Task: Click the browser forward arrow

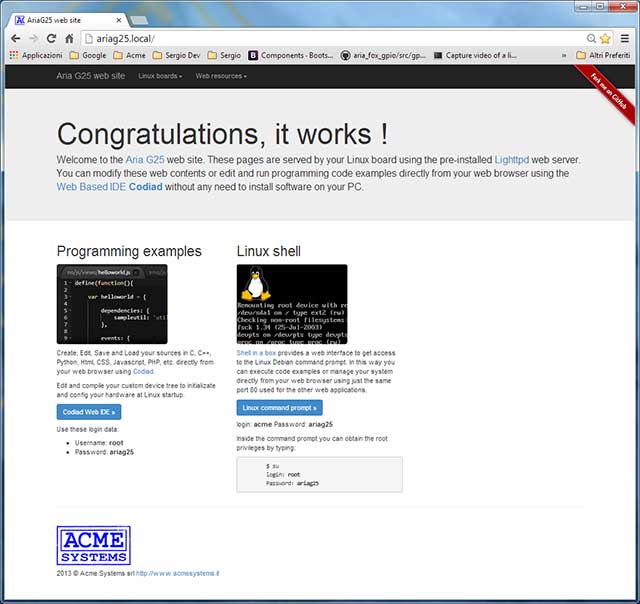Action: point(33,39)
